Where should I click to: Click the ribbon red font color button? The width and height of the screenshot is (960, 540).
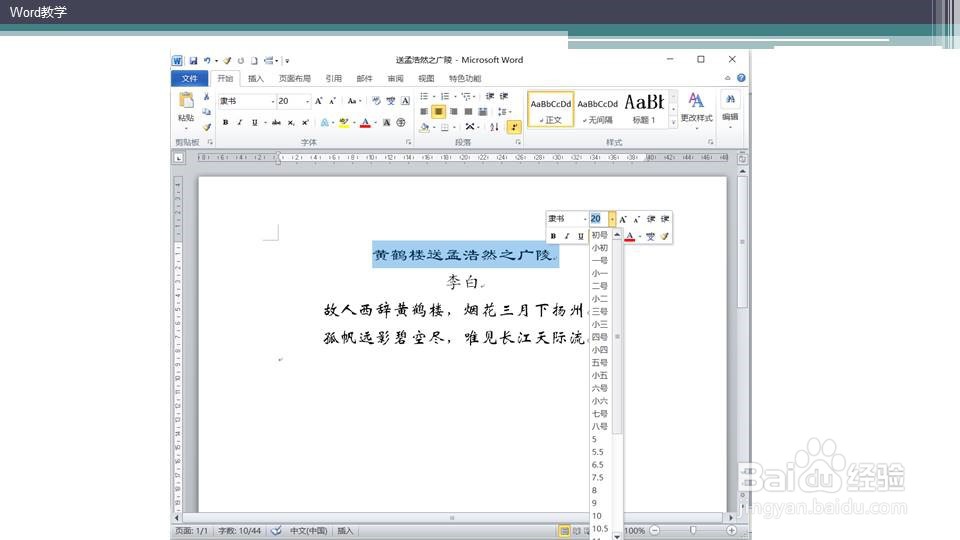click(x=366, y=122)
